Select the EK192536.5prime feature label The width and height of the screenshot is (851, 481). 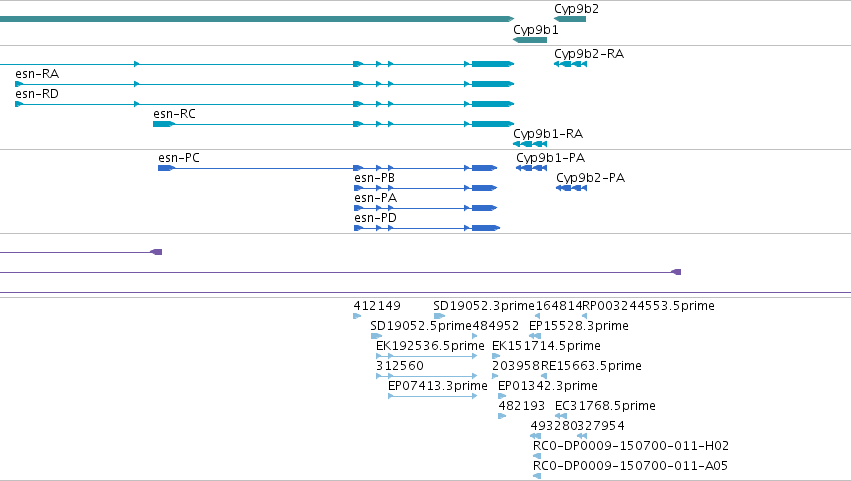[x=430, y=346]
